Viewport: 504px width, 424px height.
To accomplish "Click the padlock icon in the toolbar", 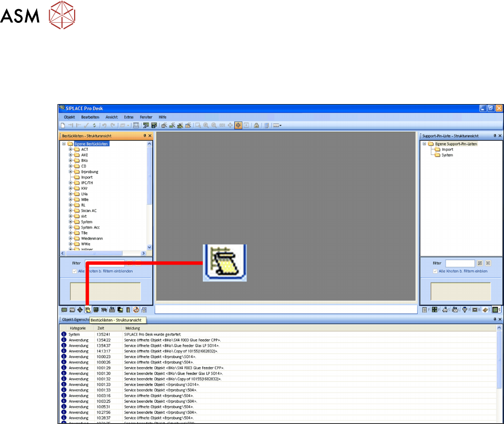I will pos(256,125).
